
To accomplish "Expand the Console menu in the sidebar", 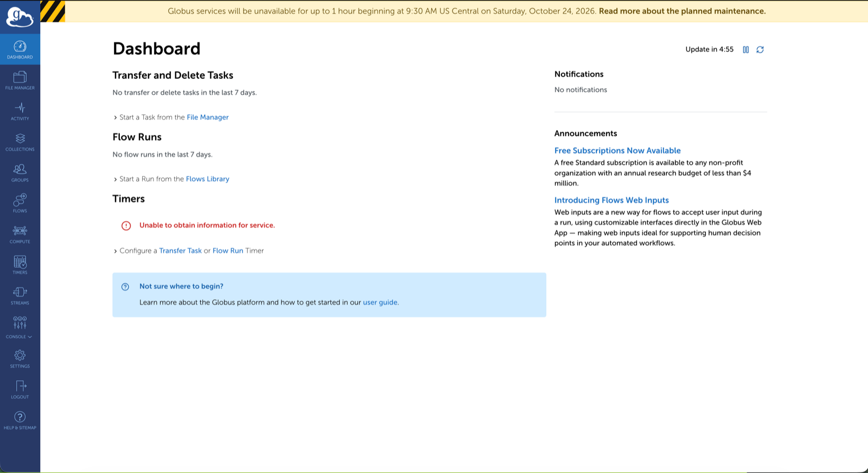I will pos(20,327).
